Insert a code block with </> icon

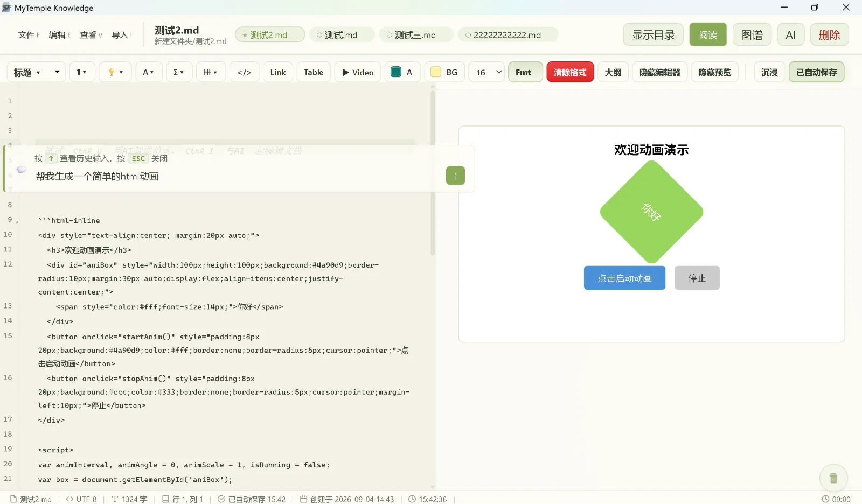point(244,72)
